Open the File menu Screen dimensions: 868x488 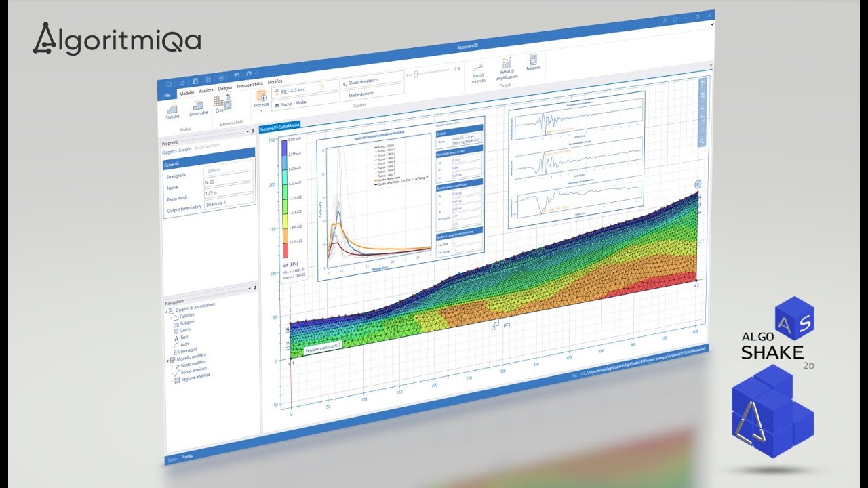[x=167, y=96]
